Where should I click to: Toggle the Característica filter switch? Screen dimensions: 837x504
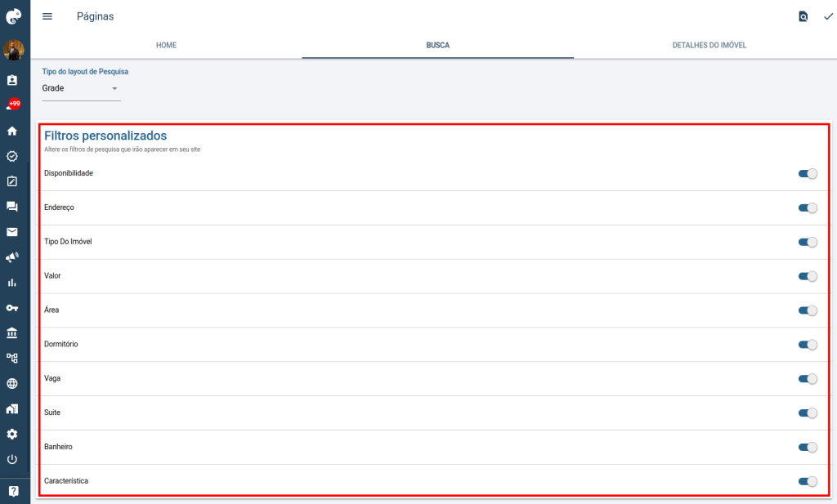click(808, 482)
